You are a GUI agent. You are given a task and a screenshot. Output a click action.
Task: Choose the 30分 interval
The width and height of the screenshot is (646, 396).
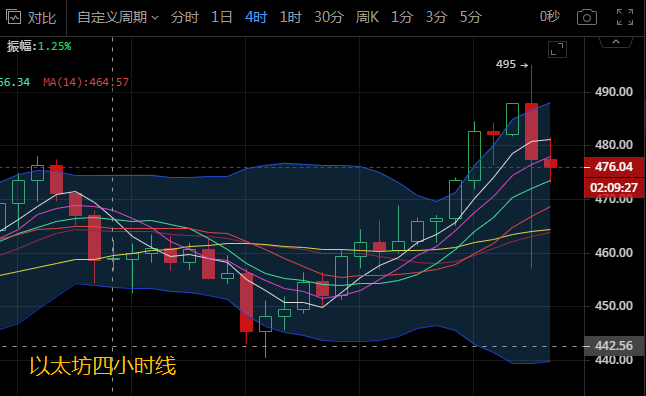pyautogui.click(x=329, y=17)
